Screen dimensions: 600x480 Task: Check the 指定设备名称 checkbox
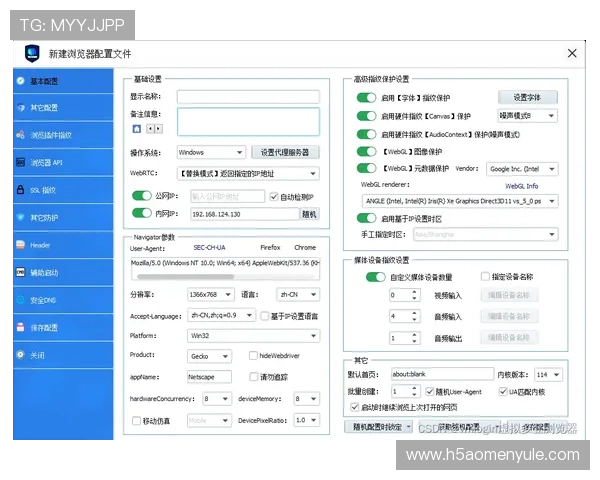point(485,276)
